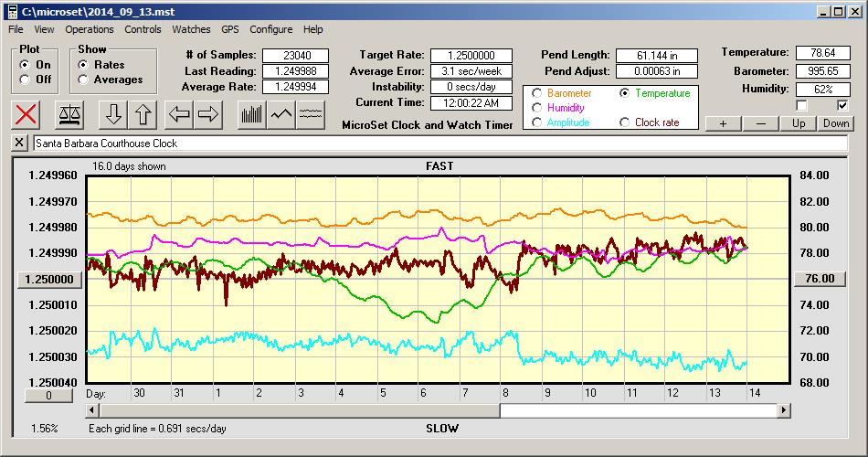Viewport: 868px width, 457px height.
Task: Click the 'MicroSet Clock and Watch Timer' label
Action: pyautogui.click(x=428, y=125)
